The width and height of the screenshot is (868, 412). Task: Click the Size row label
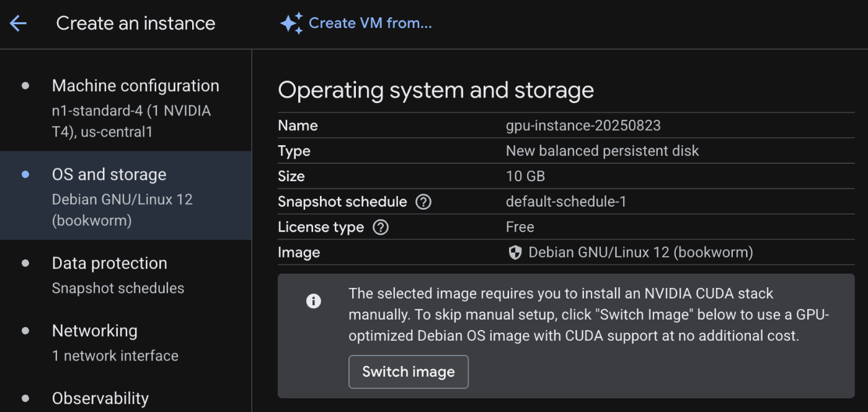[291, 176]
